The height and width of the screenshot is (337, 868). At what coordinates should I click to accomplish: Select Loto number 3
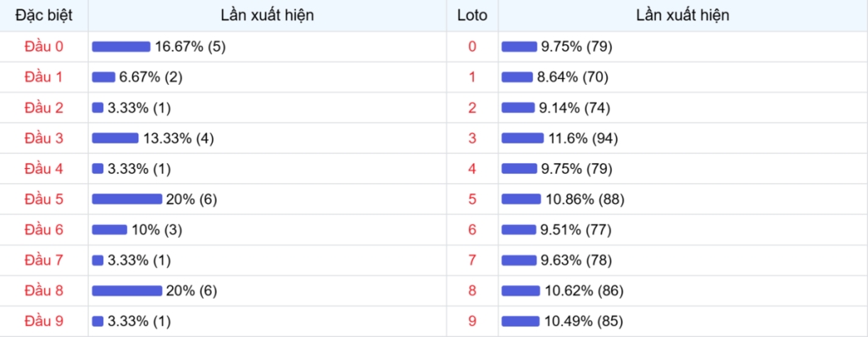pos(472,138)
